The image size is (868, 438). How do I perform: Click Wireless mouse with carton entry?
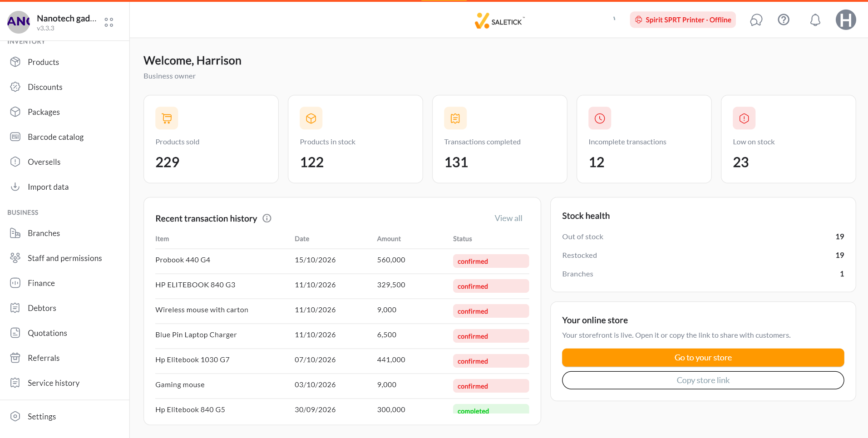[x=202, y=310]
